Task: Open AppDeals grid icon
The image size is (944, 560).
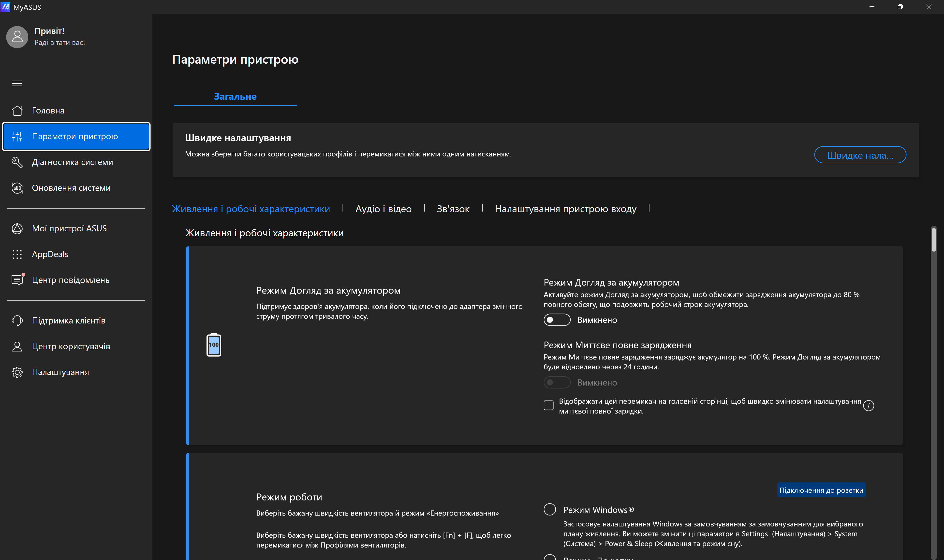Action: [17, 254]
